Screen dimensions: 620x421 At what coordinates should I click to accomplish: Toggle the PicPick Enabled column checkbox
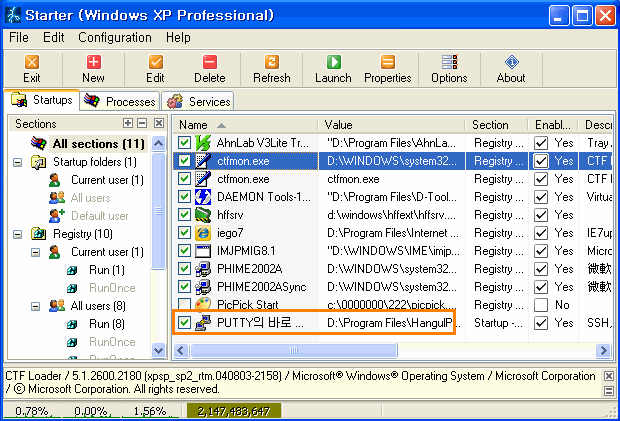pos(541,305)
